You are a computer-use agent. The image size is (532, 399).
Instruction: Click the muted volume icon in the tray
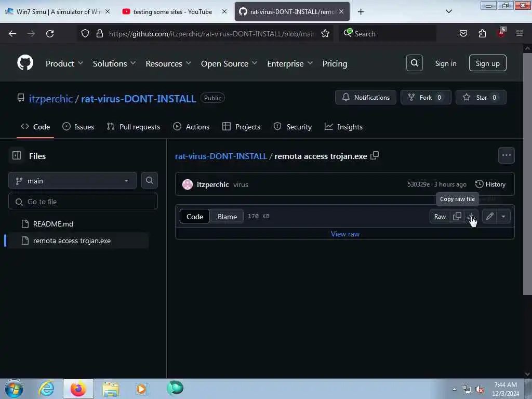(480, 390)
